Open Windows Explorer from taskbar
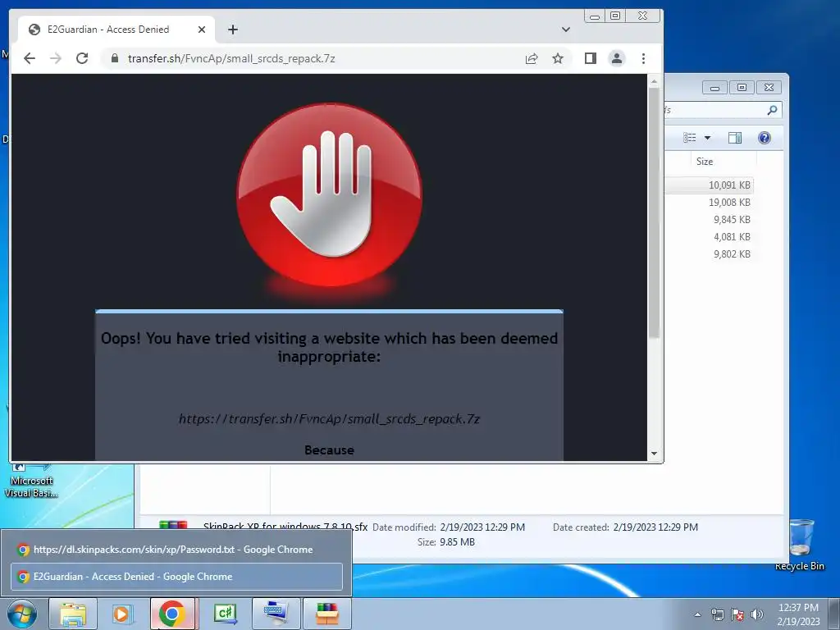This screenshot has height=630, width=840. point(73,614)
